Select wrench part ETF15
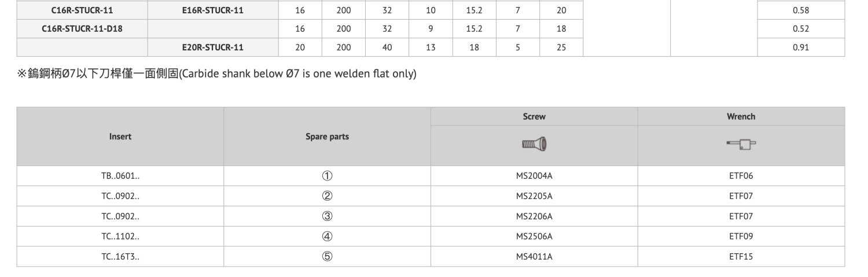The image size is (868, 277). click(x=741, y=256)
